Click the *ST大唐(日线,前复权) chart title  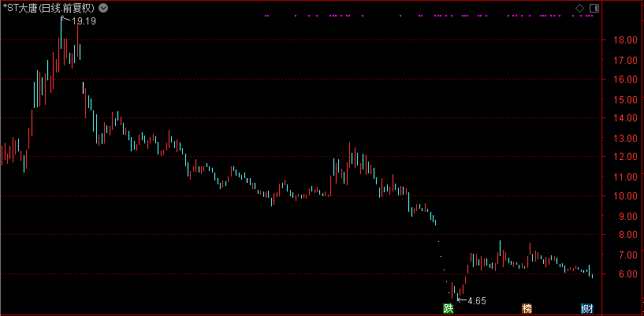tap(48, 8)
